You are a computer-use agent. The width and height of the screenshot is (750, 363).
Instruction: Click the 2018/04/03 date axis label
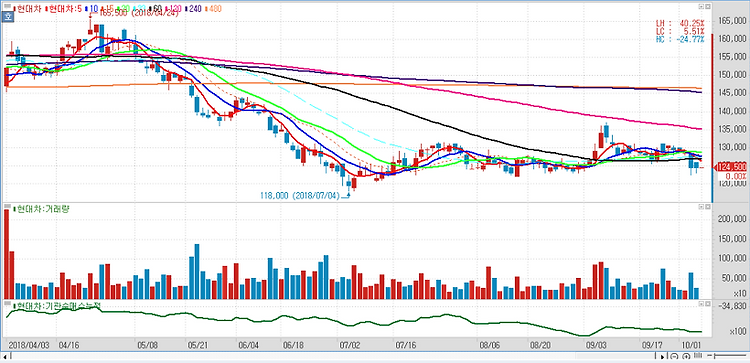[29, 344]
